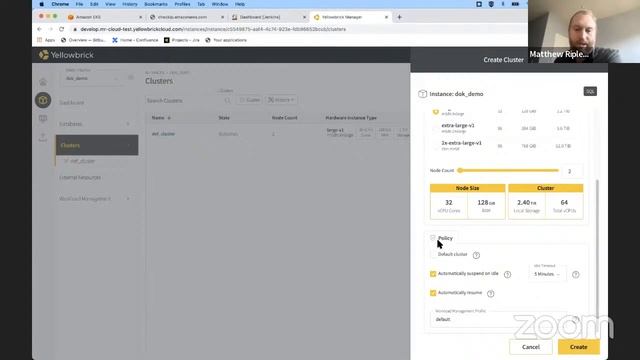Open help icon next to Idle Timeout dropdown
This screenshot has height=360, width=640.
coord(576,274)
